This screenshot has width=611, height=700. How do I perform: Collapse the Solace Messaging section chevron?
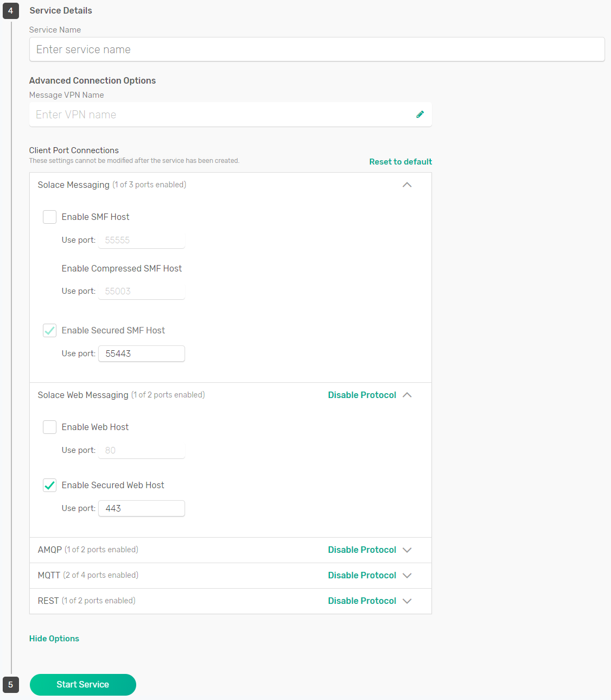pyautogui.click(x=407, y=185)
